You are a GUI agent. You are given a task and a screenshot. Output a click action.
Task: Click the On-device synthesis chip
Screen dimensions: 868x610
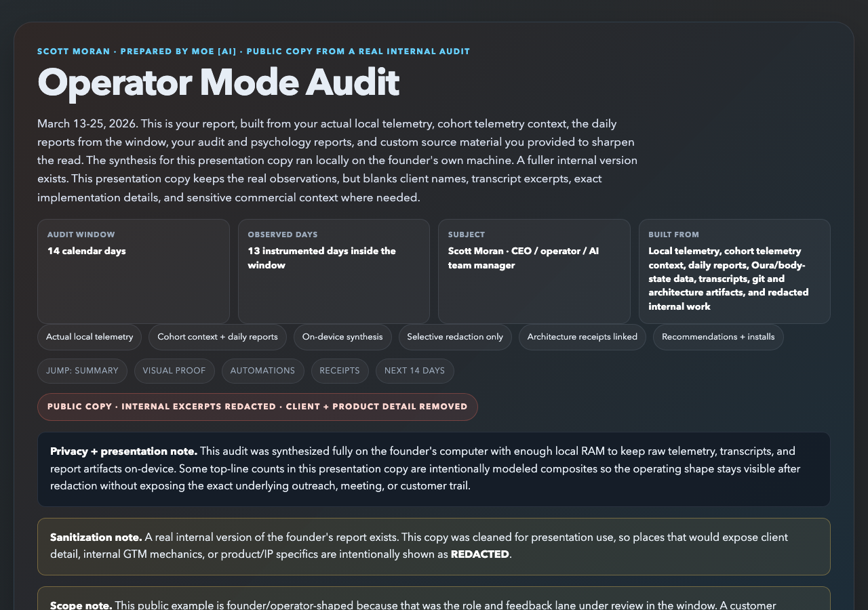[342, 337]
